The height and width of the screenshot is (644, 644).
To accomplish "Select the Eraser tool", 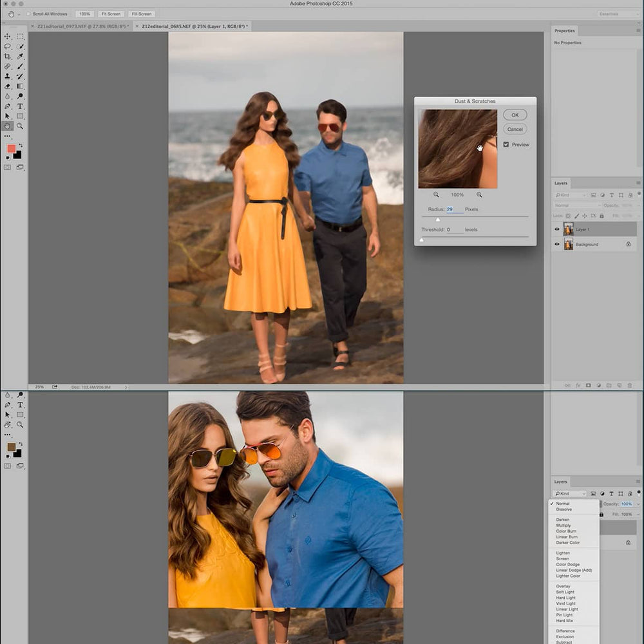I will 8,86.
